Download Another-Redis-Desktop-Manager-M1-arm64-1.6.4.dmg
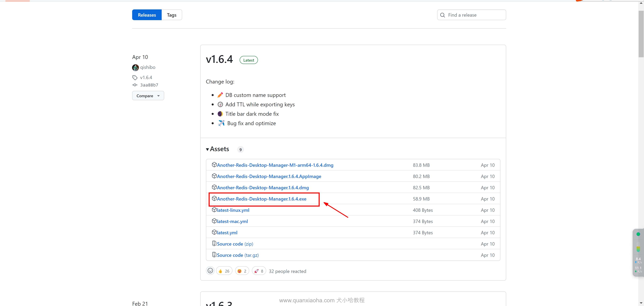 (275, 165)
